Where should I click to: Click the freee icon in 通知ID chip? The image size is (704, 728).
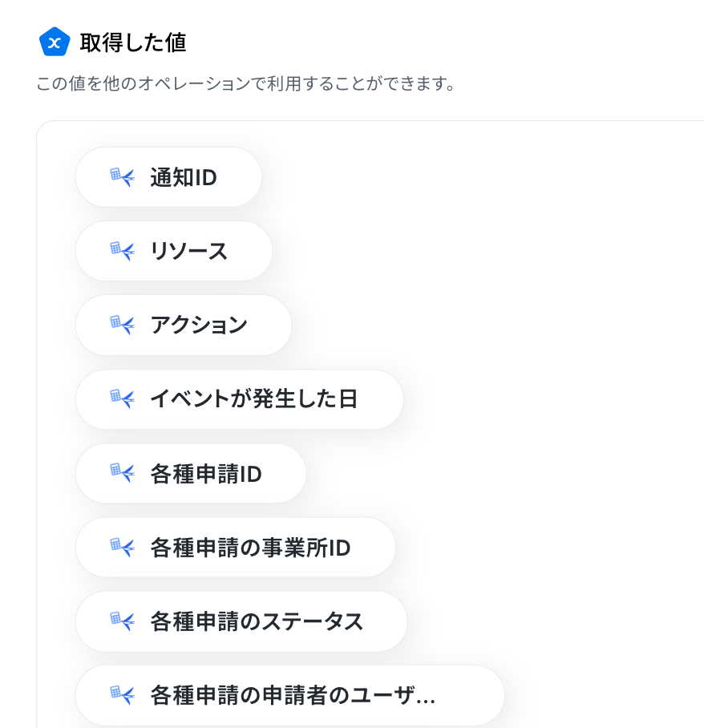[x=123, y=177]
